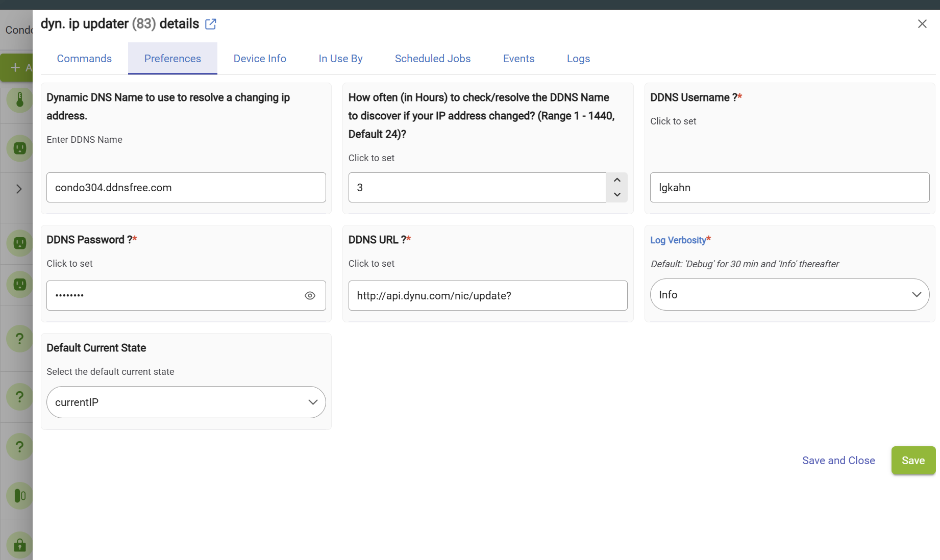940x560 pixels.
Task: Click the green Save button
Action: (913, 461)
